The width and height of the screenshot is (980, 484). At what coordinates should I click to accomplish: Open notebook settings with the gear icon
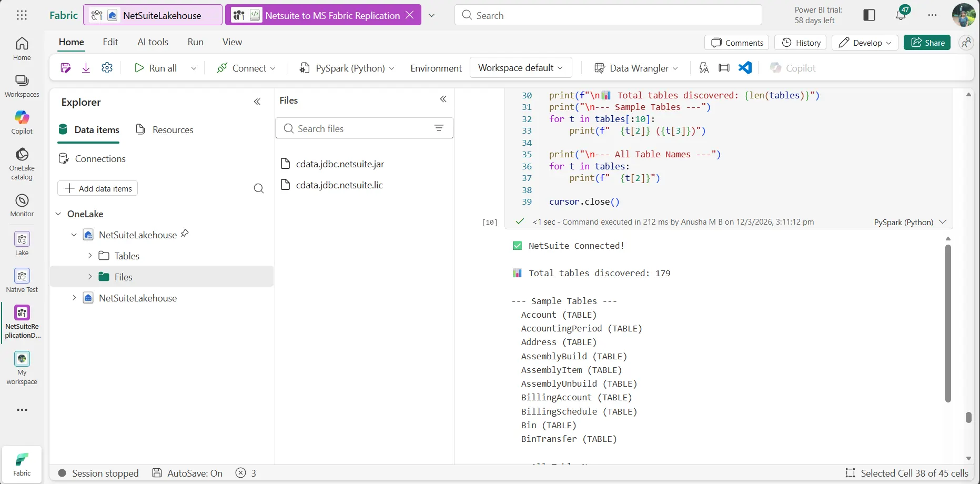(107, 67)
